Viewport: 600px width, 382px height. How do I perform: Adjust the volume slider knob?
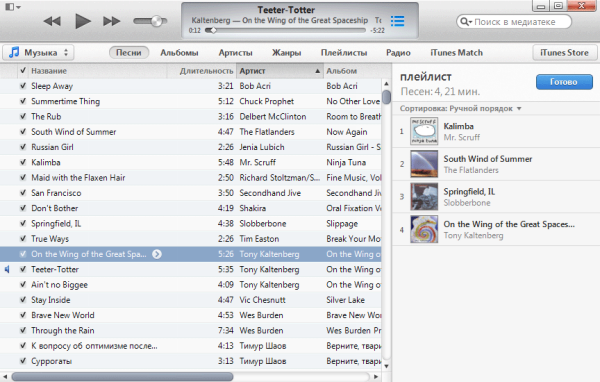click(x=157, y=21)
